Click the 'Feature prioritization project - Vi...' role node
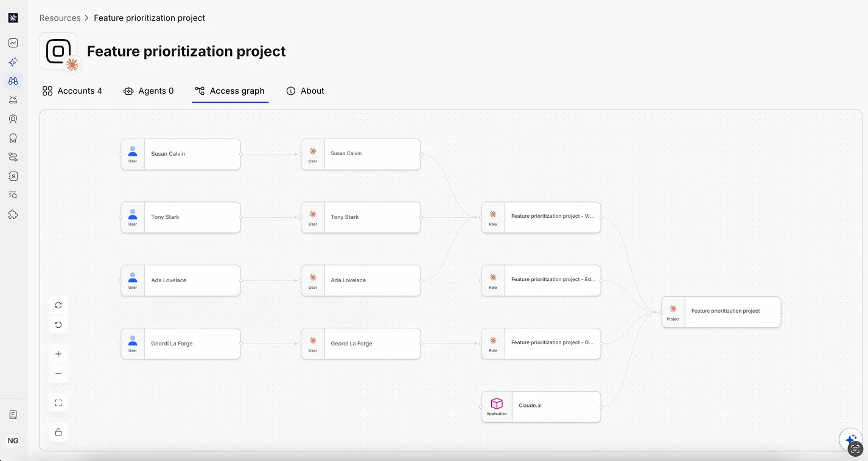 click(541, 217)
